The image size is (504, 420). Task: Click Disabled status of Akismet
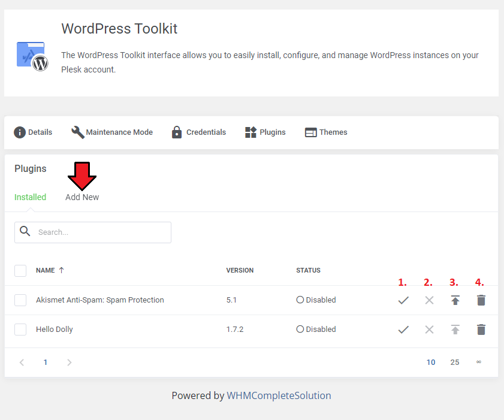[316, 300]
